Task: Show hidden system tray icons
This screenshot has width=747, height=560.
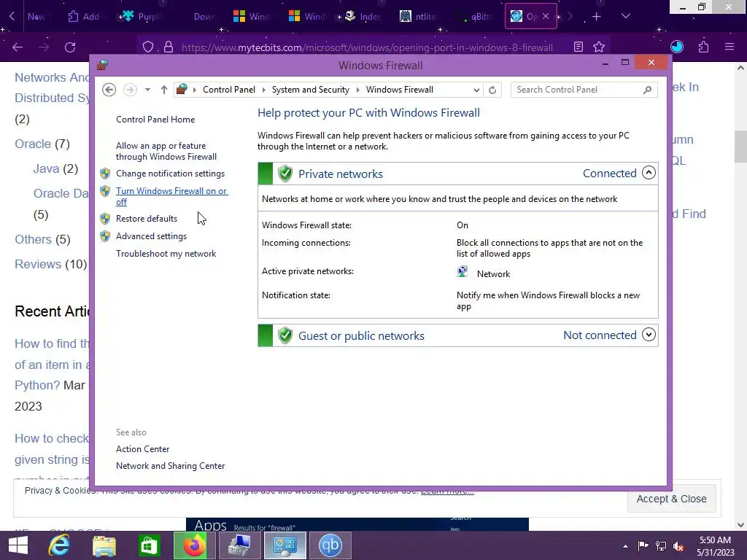Action: [625, 545]
